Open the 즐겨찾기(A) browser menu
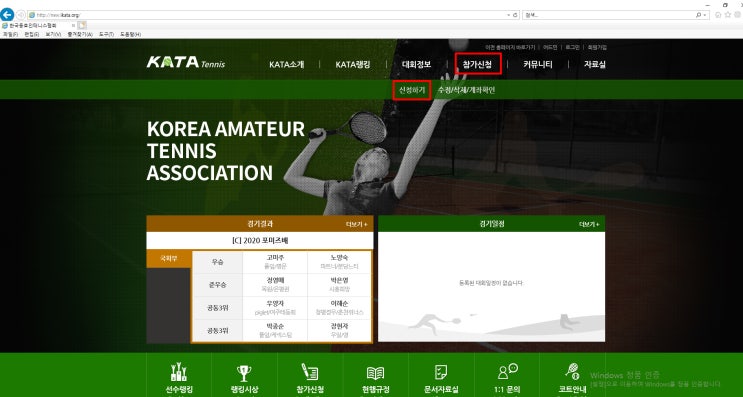The image size is (743, 397). pos(80,35)
